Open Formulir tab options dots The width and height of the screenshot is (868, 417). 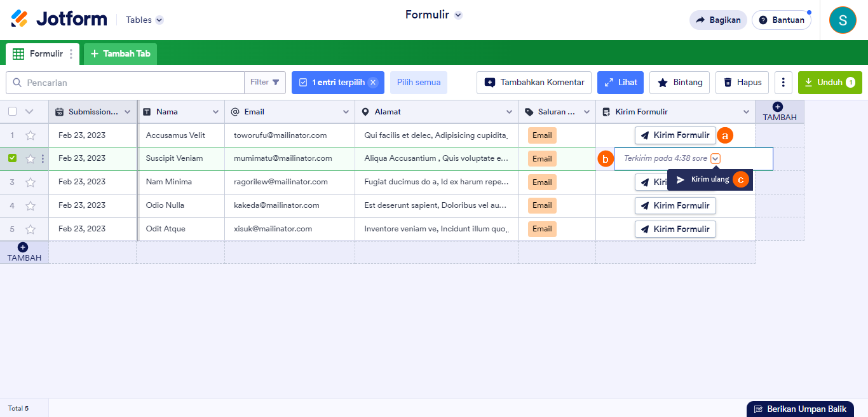[71, 54]
